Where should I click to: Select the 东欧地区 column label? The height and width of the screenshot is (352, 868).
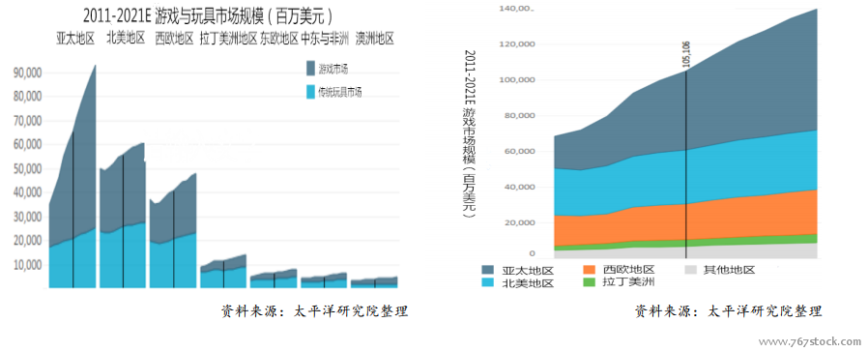[279, 38]
